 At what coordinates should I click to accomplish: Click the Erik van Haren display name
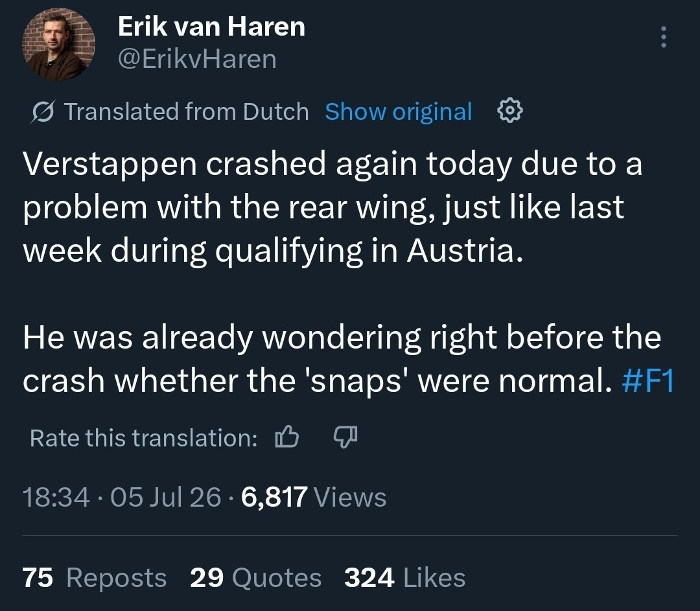click(x=211, y=27)
